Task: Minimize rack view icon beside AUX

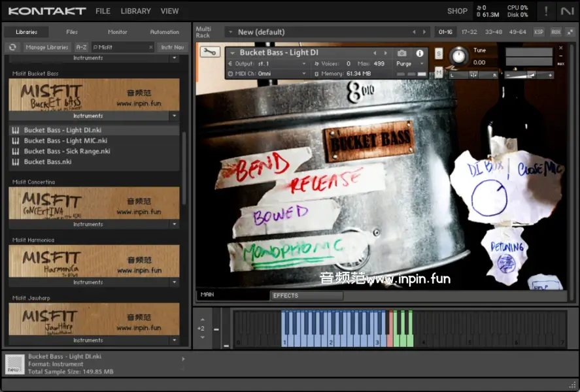Action: pos(570,31)
